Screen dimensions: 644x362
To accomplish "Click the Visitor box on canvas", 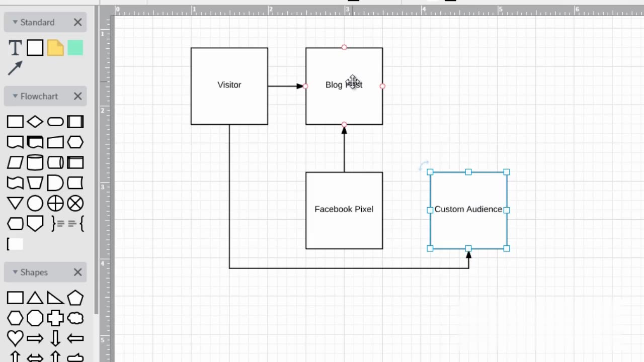I will pyautogui.click(x=229, y=86).
